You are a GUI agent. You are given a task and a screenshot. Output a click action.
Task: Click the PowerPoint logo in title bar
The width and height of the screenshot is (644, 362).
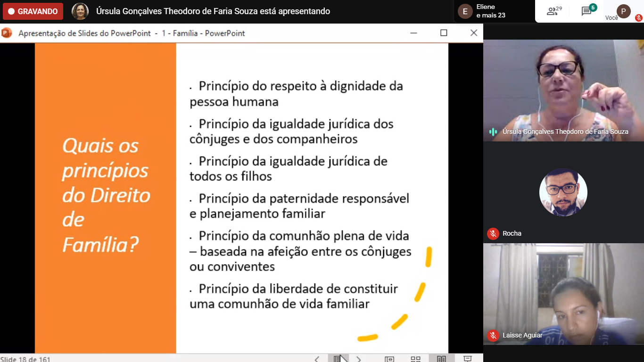pyautogui.click(x=7, y=33)
